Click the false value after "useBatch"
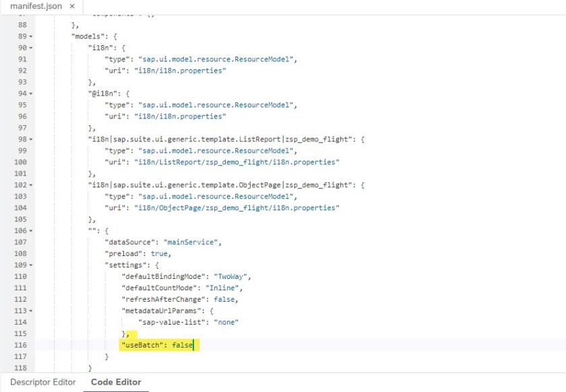 tap(182, 345)
